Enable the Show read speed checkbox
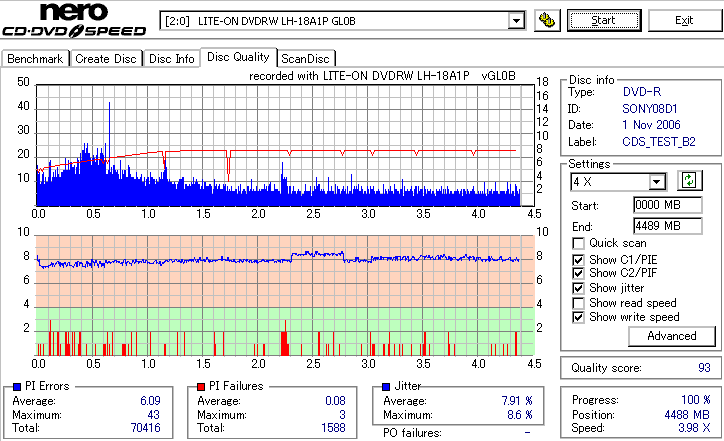The image size is (724, 441). click(x=578, y=303)
